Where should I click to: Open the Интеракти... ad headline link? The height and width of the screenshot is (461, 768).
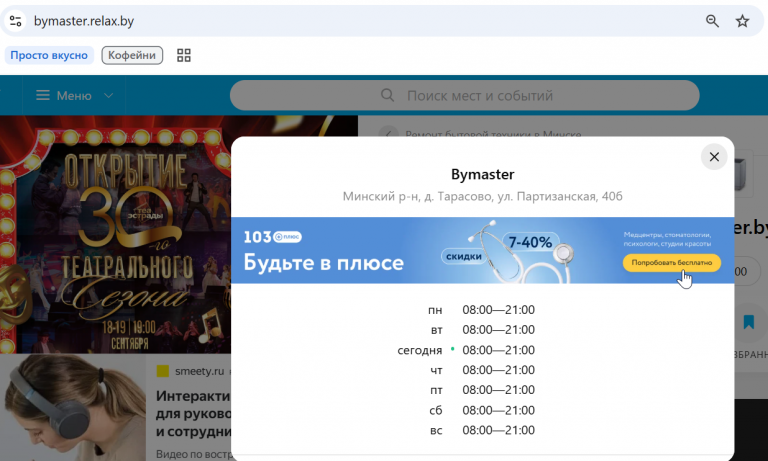point(193,413)
